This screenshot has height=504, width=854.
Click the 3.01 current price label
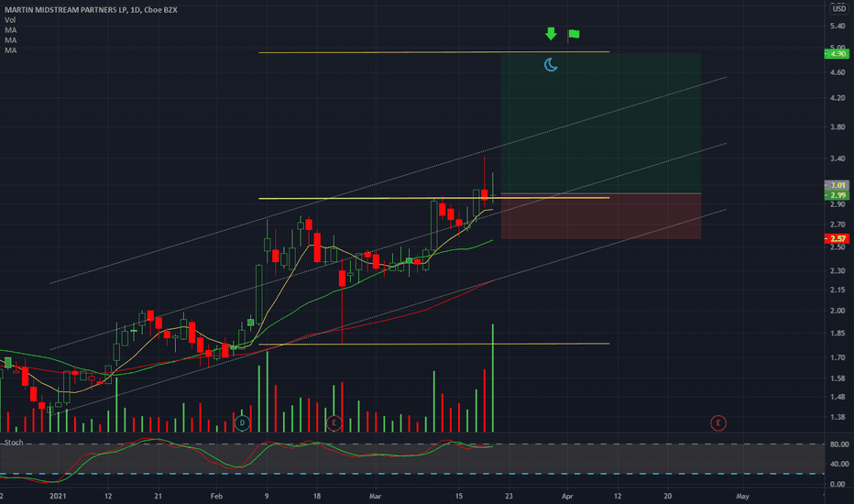click(x=838, y=185)
